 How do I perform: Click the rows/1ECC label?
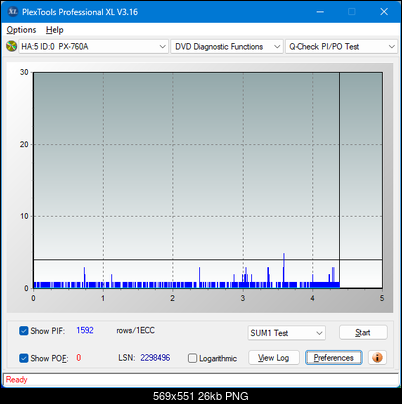pyautogui.click(x=135, y=330)
